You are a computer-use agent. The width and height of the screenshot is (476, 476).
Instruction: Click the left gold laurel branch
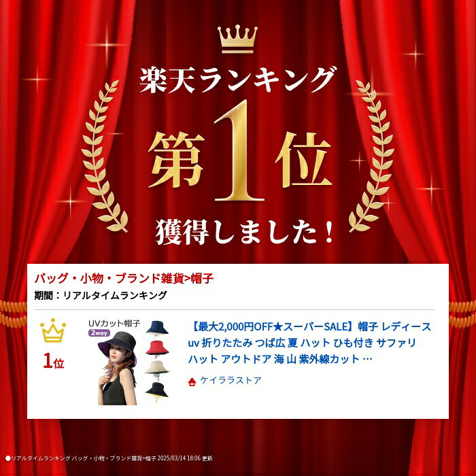click(x=104, y=156)
